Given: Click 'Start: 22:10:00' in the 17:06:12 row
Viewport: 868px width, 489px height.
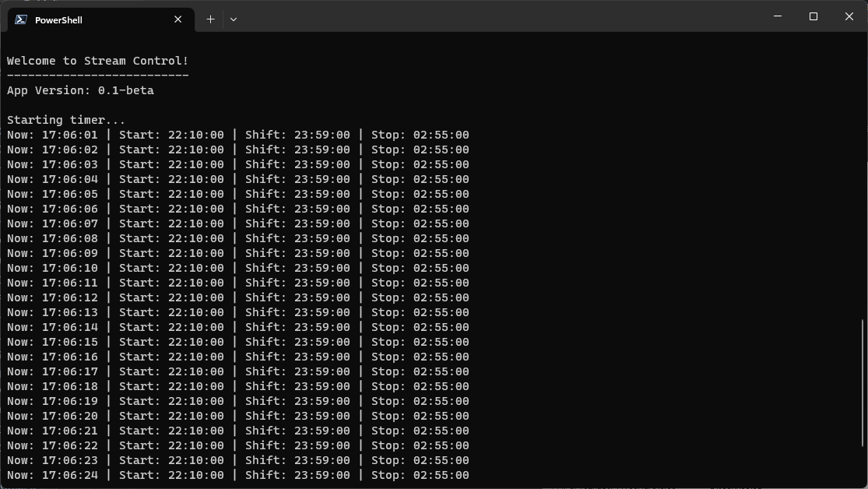Looking at the screenshot, I should (x=171, y=298).
